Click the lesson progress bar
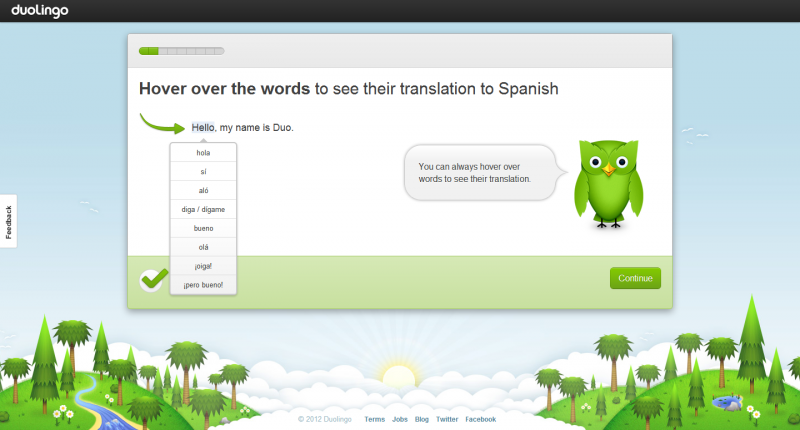This screenshot has width=800, height=430. (182, 51)
